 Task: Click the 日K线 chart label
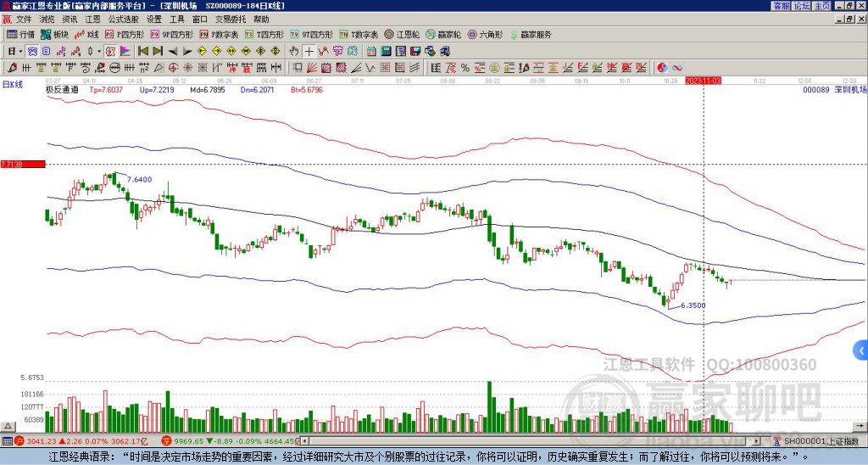coord(13,84)
